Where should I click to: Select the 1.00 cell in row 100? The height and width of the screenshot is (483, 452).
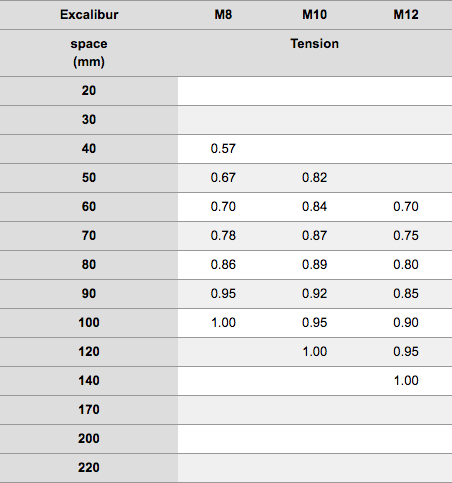point(223,323)
